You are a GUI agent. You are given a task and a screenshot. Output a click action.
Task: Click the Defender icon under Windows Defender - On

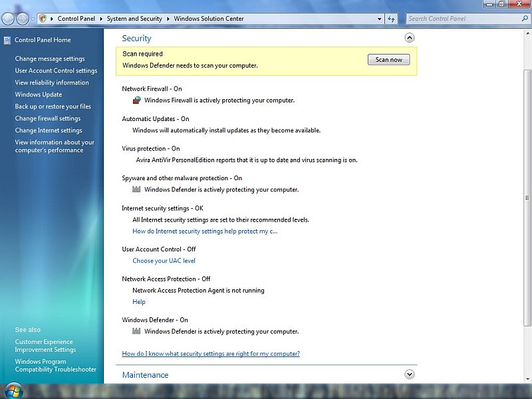[136, 331]
